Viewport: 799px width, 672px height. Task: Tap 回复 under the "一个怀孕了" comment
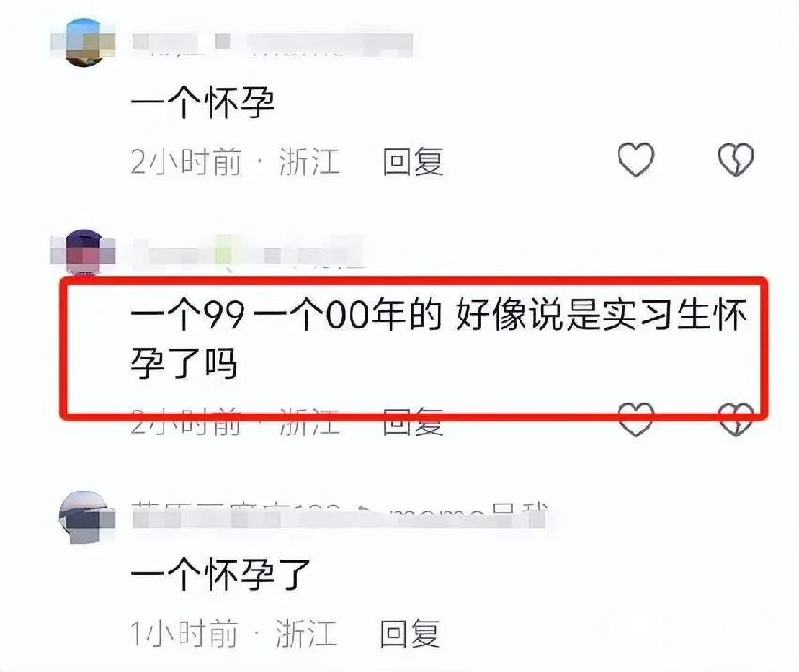point(410,633)
